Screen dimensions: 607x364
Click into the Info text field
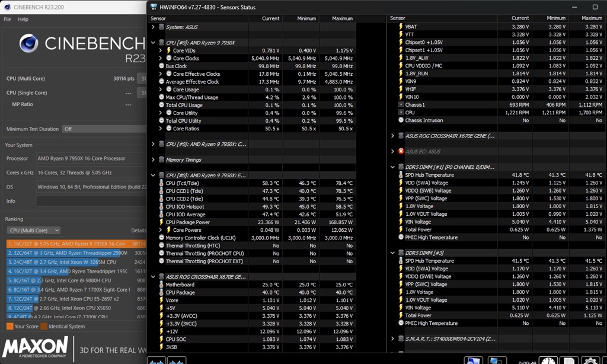pos(91,201)
